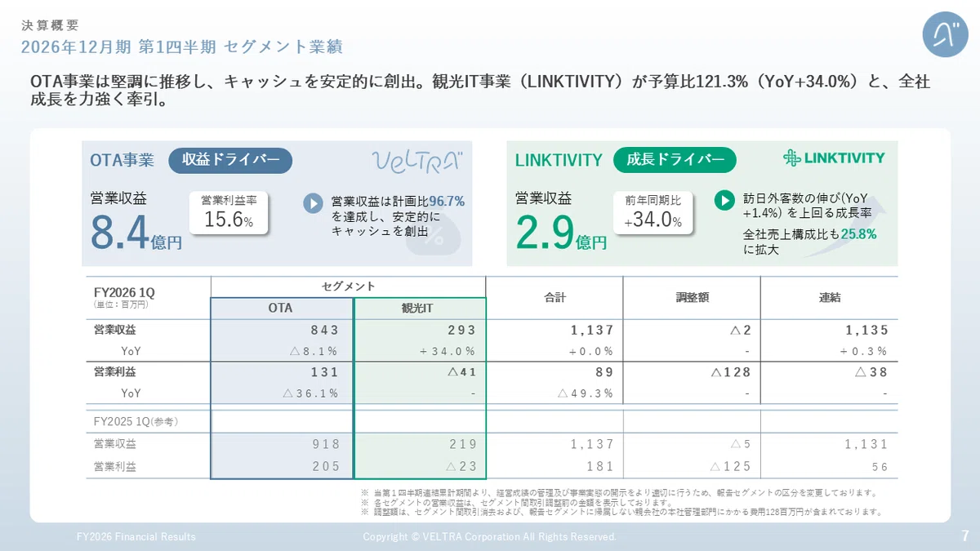Screen dimensions: 980x551
Task: Click the FY2026 1Q table label
Action: [x=124, y=292]
